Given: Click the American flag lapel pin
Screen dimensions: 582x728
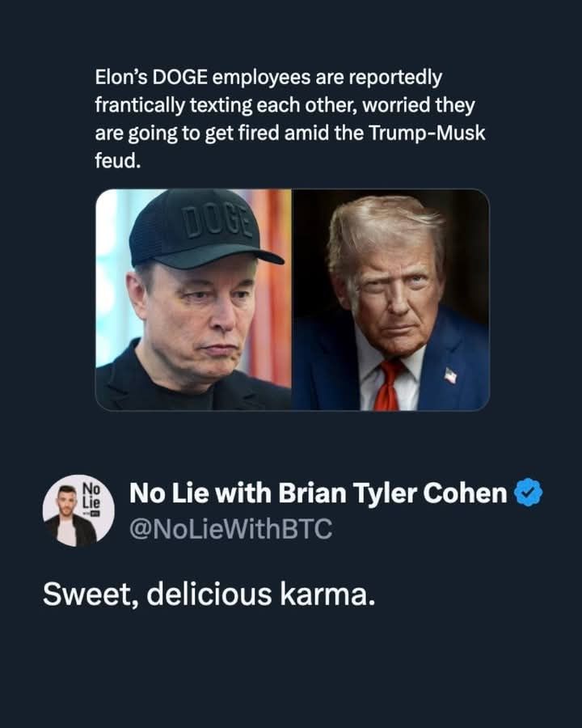Looking at the screenshot, I should [x=450, y=375].
